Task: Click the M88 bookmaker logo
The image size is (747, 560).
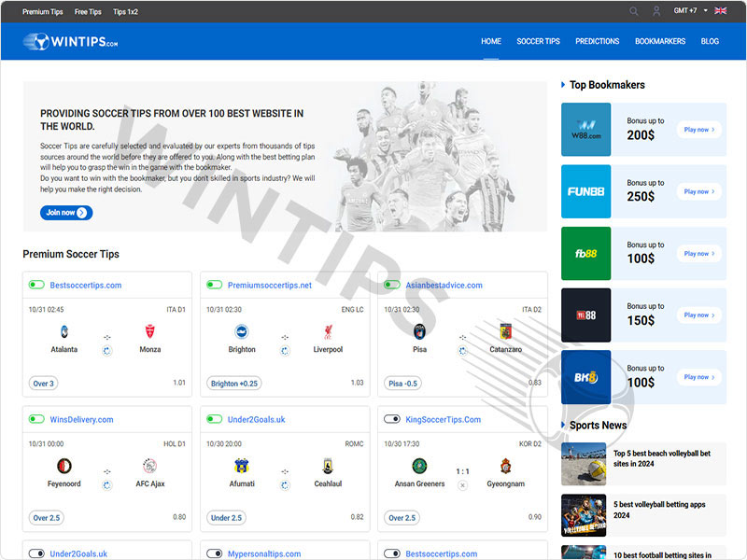Action: click(x=585, y=315)
